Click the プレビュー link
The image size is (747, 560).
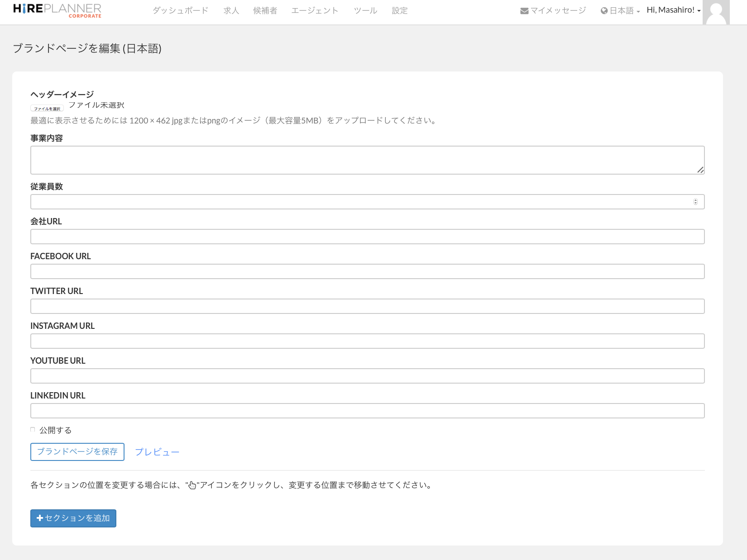[x=157, y=452]
